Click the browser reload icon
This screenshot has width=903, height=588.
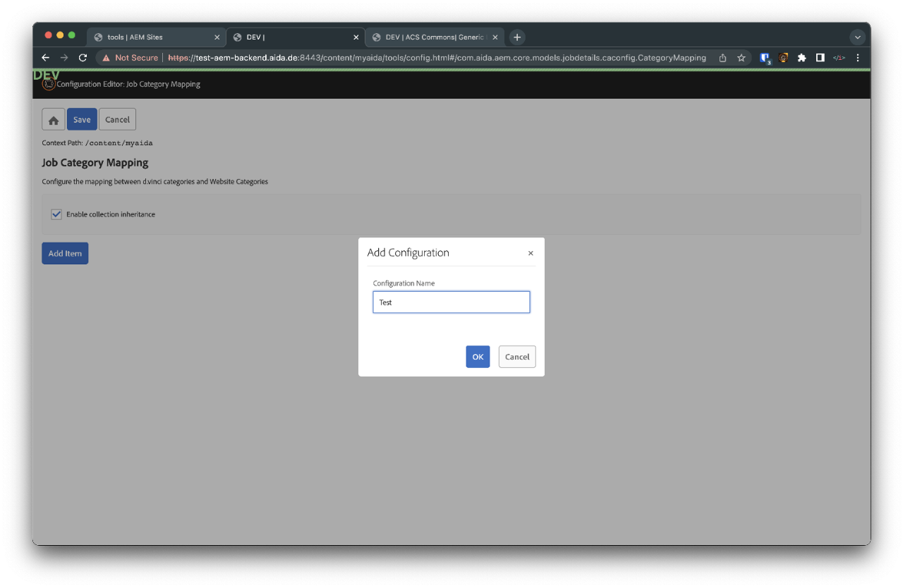point(83,58)
